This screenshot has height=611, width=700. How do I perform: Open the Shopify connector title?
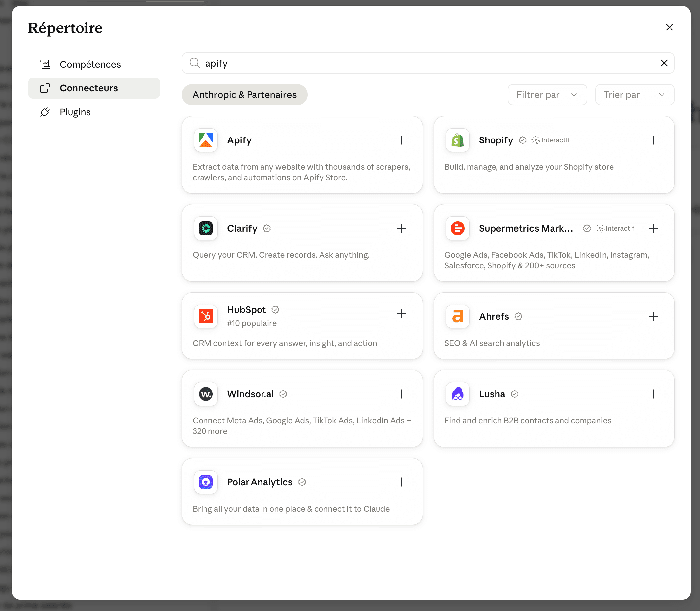[496, 140]
